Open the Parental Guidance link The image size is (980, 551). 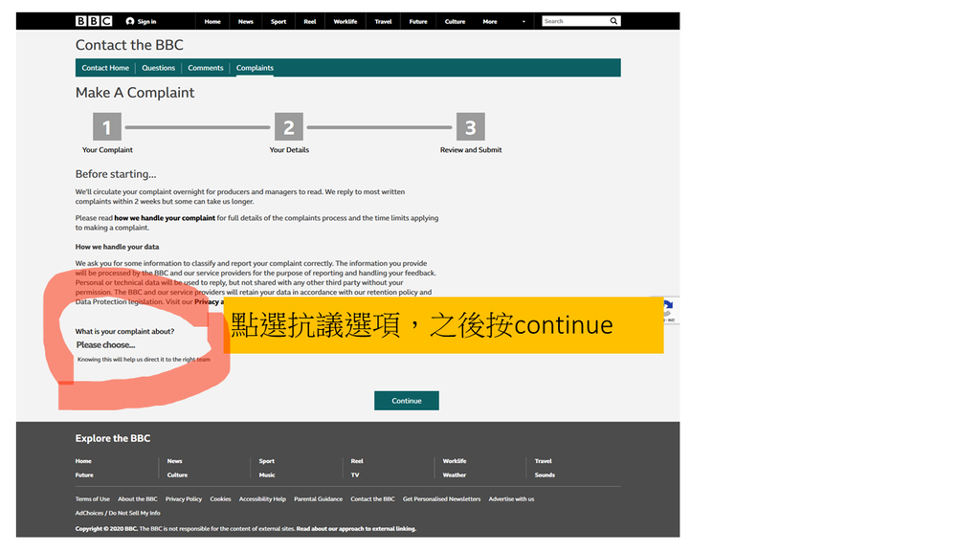click(x=318, y=499)
